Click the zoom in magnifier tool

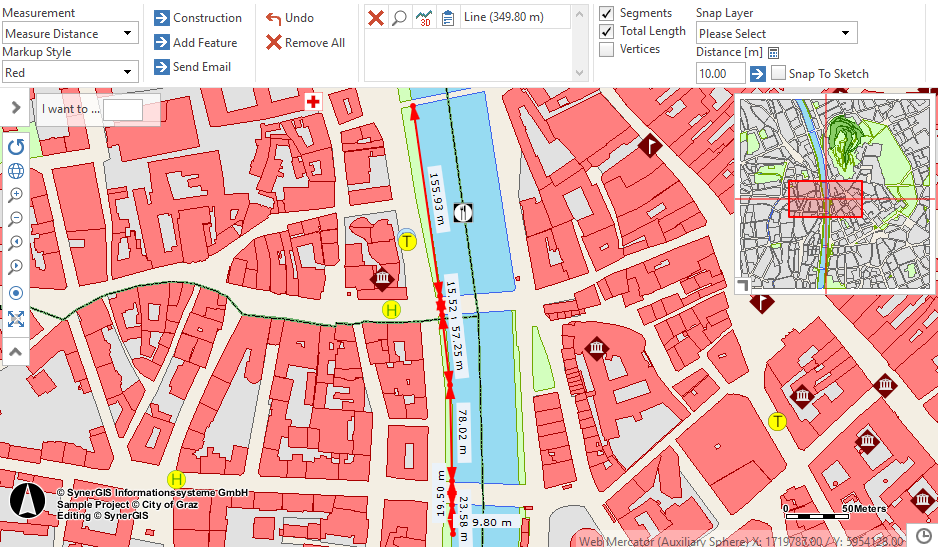pos(16,195)
